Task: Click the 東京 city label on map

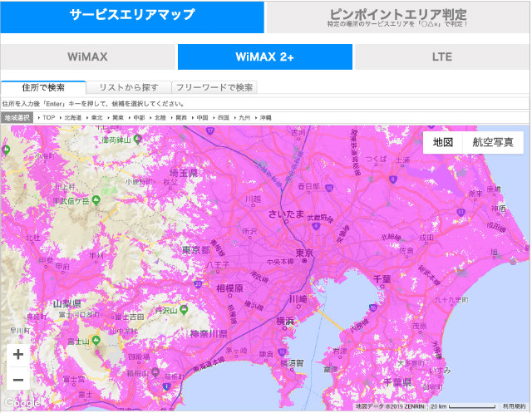Action: (305, 253)
